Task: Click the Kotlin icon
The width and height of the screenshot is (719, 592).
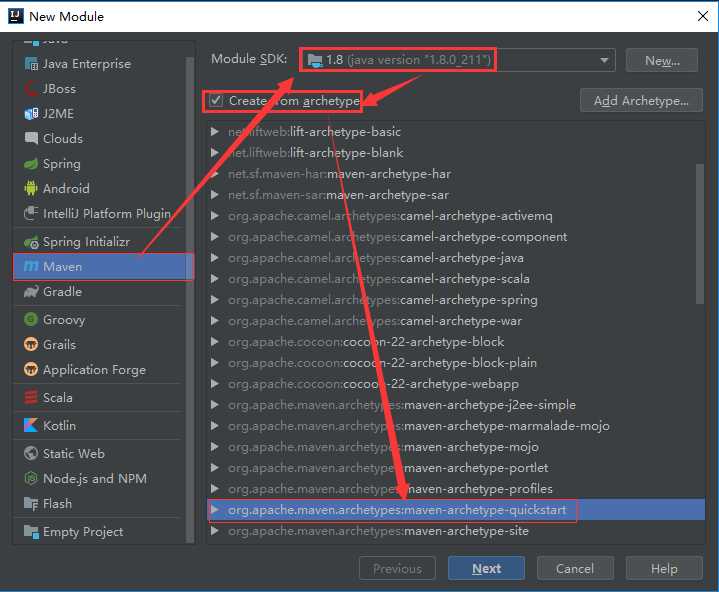Action: pyautogui.click(x=31, y=425)
